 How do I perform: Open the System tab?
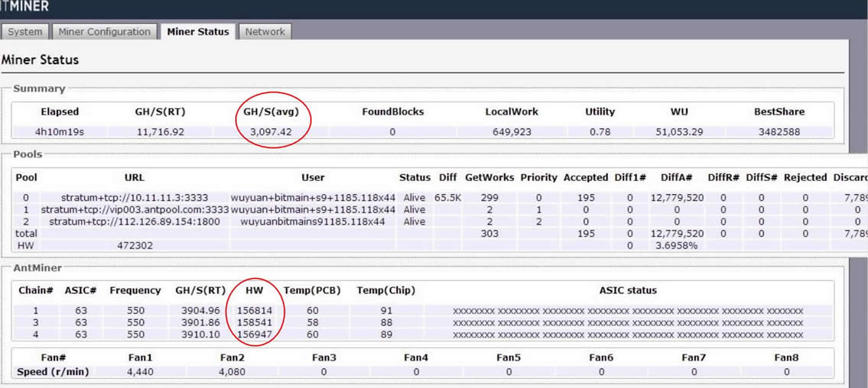point(25,31)
